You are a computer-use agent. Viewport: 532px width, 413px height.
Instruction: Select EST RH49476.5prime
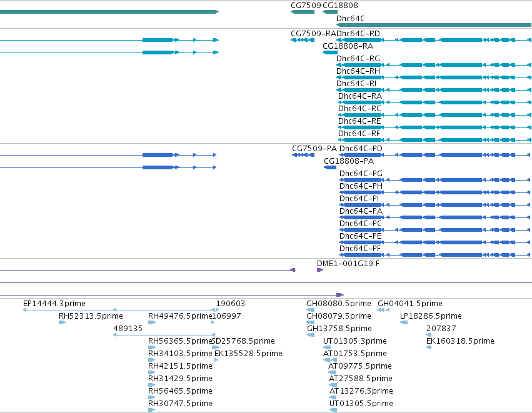180,316
